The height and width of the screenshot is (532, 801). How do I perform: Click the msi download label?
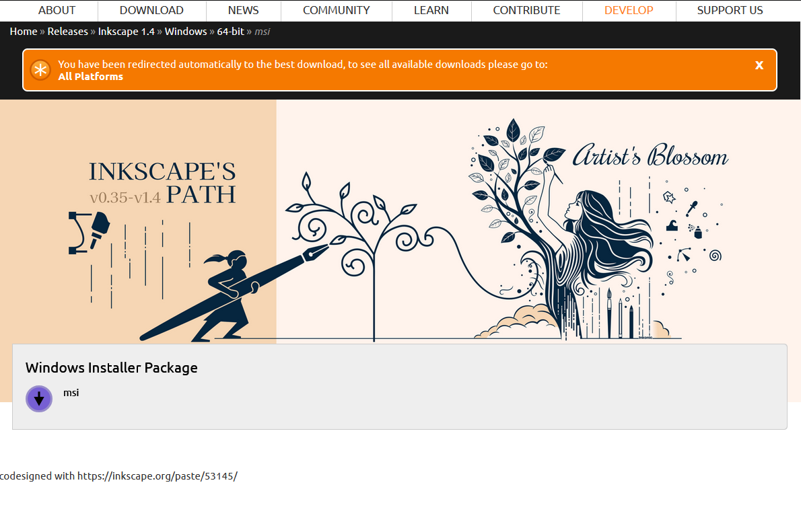click(71, 393)
